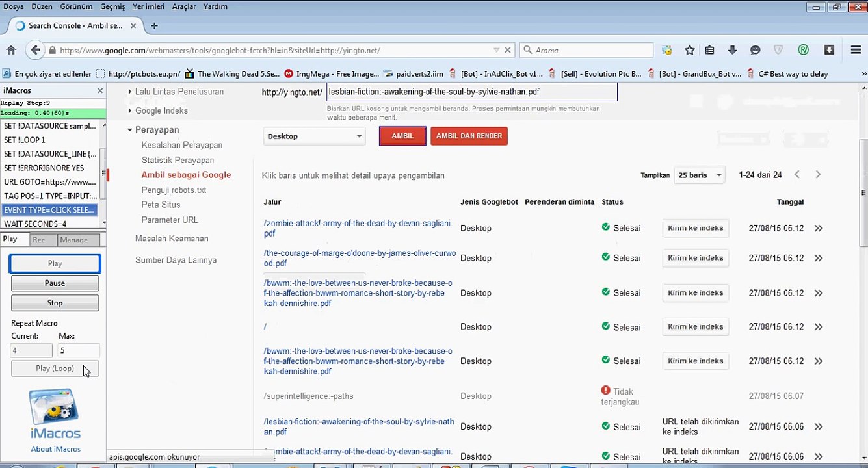Open the URL bar history dropdown arrow

496,50
